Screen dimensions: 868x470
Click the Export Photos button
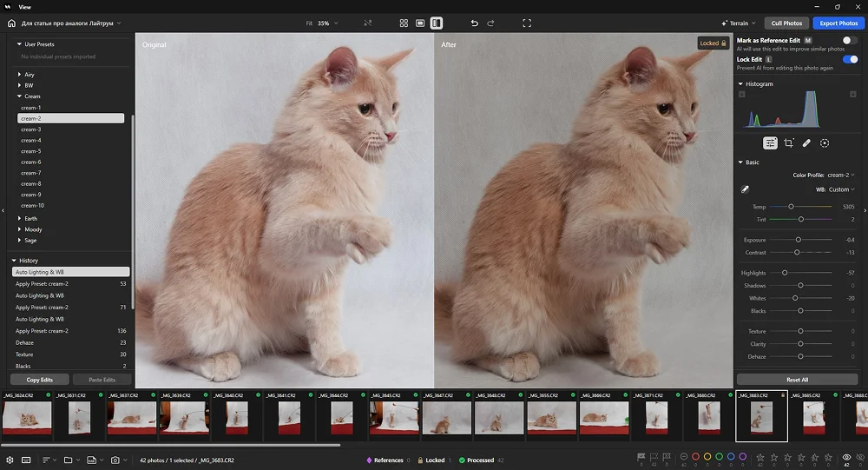point(838,23)
